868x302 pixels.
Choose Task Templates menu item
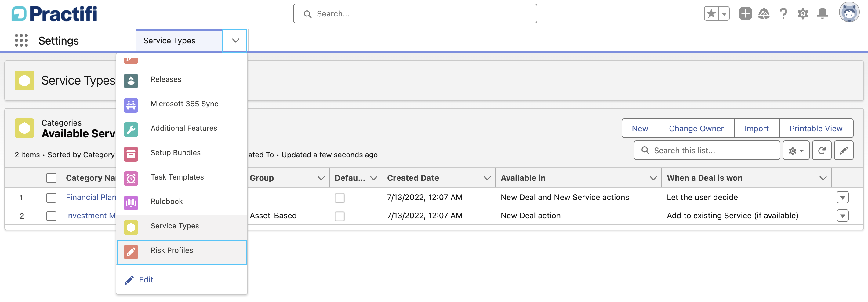pyautogui.click(x=182, y=177)
